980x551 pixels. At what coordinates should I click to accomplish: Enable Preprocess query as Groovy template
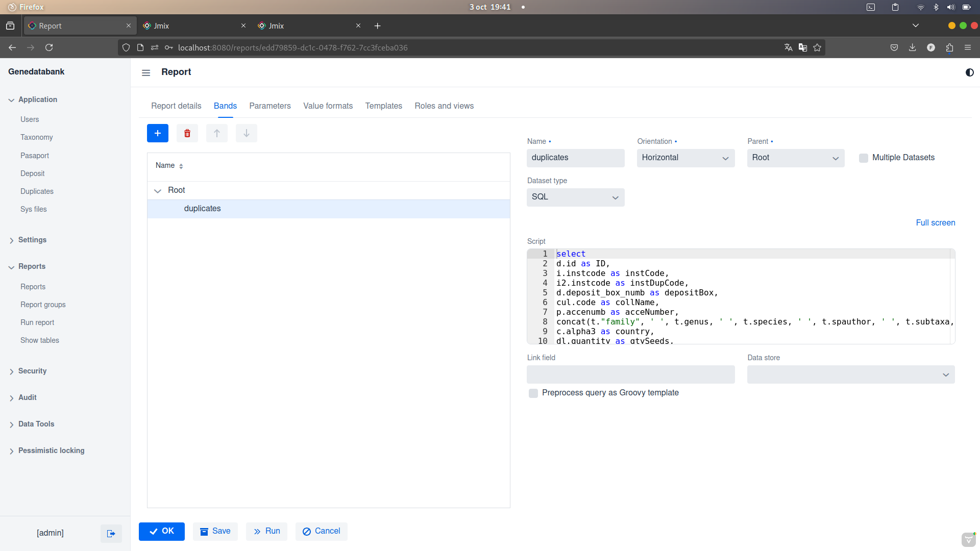pyautogui.click(x=533, y=393)
